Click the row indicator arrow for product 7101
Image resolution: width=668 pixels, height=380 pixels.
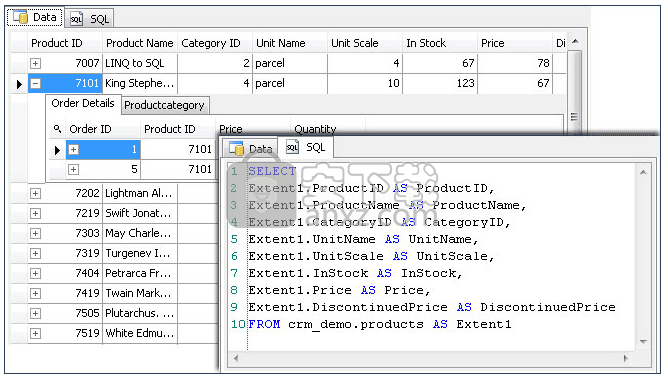click(19, 84)
